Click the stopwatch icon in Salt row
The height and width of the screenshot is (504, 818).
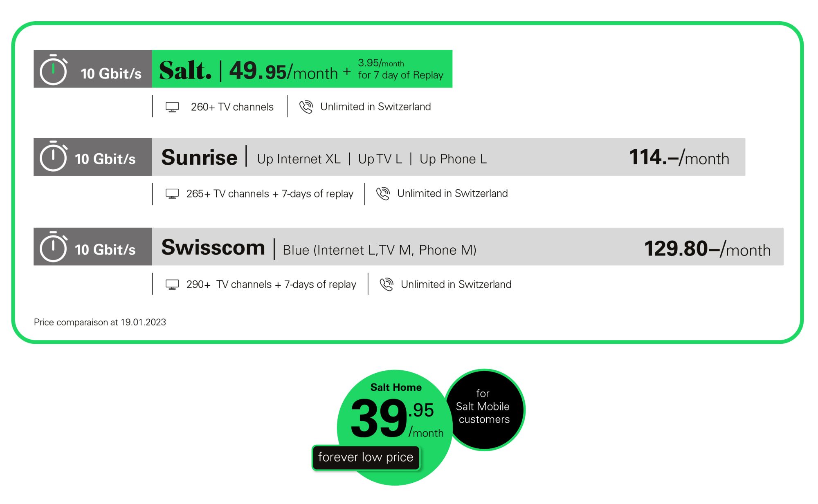tap(54, 69)
